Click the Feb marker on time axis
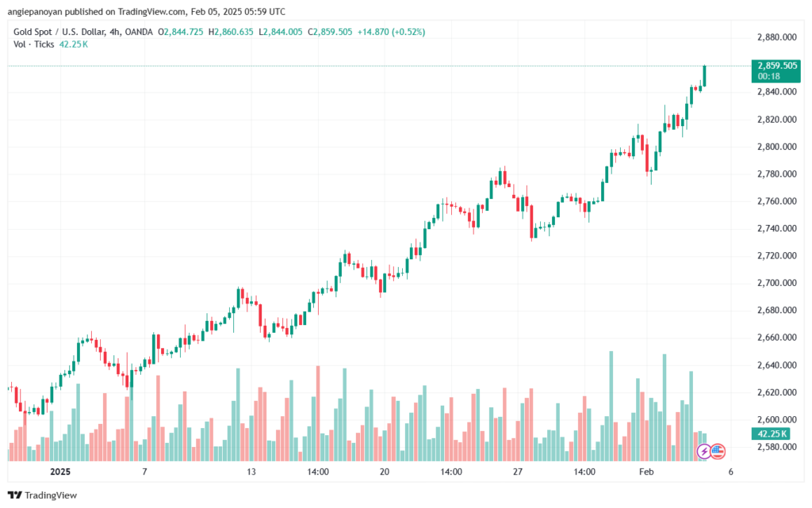This screenshot has width=812, height=508. click(x=646, y=472)
